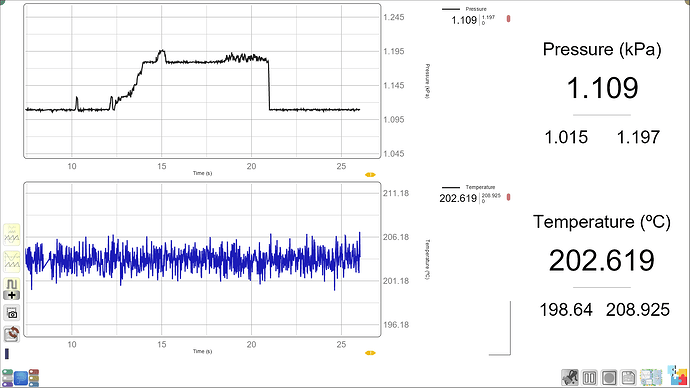Screen dimensions: 690x388
Task: Click the maximum pressure value 1.197
Action: coord(638,137)
